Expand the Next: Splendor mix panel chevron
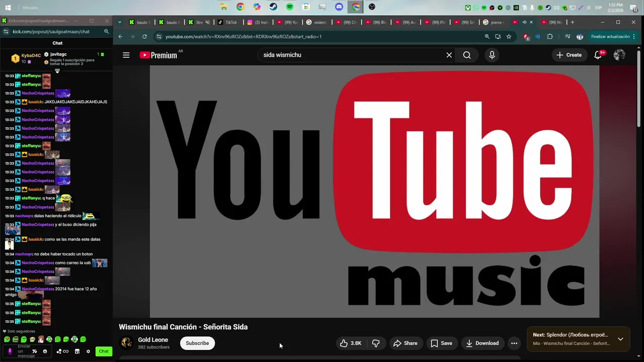The height and width of the screenshot is (362, 644). click(x=620, y=339)
